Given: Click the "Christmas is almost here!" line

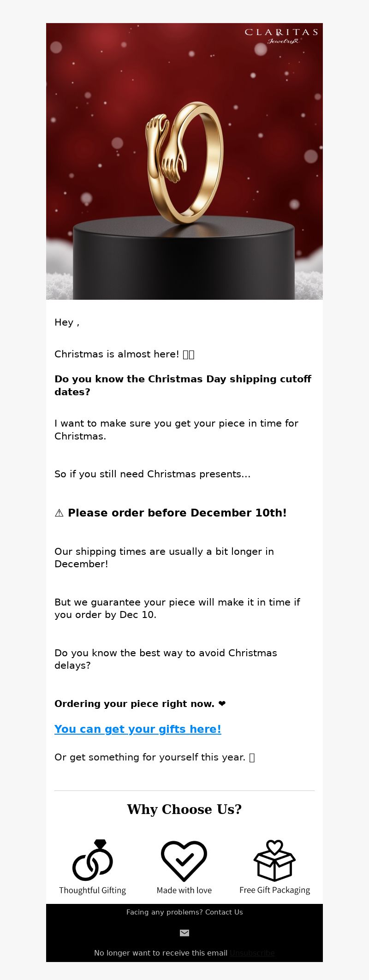Looking at the screenshot, I should point(125,354).
